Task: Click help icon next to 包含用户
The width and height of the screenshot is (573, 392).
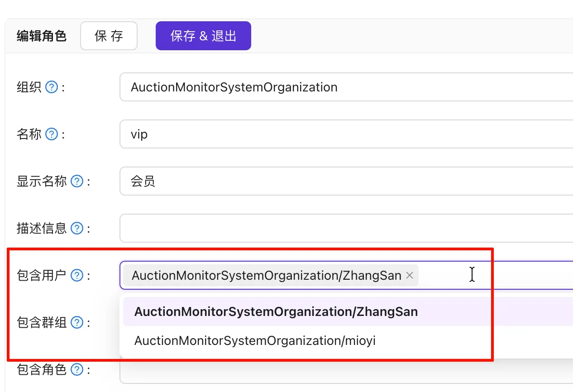Action: (77, 275)
